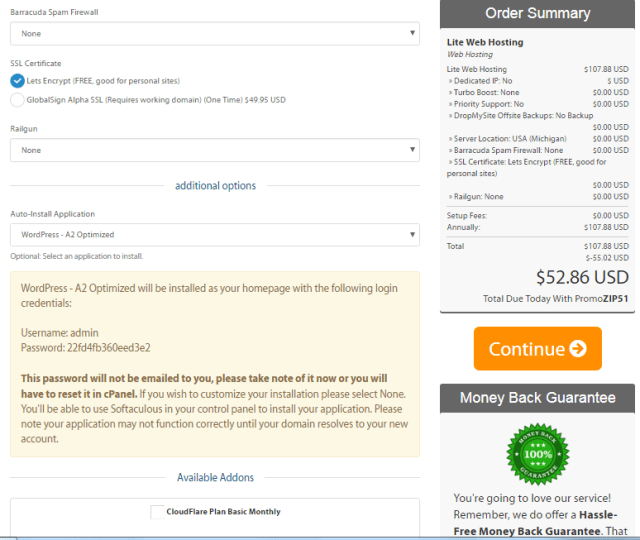Enable the CloudFlare Plan Basic Monthly addon
Viewport: 640px width, 540px height.
click(x=158, y=512)
